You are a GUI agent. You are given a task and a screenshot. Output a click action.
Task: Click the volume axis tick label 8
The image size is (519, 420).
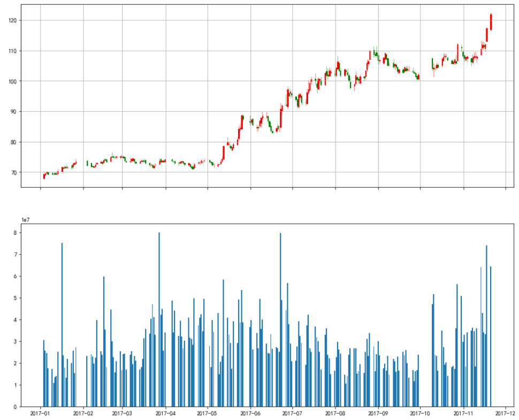pos(15,233)
